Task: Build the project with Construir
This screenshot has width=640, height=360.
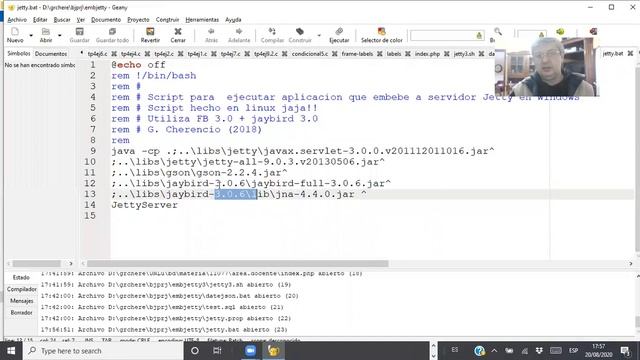Action: pos(300,35)
